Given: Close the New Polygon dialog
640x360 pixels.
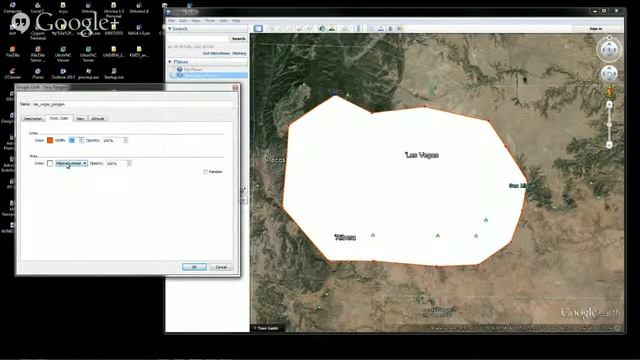Looking at the screenshot, I should (235, 87).
